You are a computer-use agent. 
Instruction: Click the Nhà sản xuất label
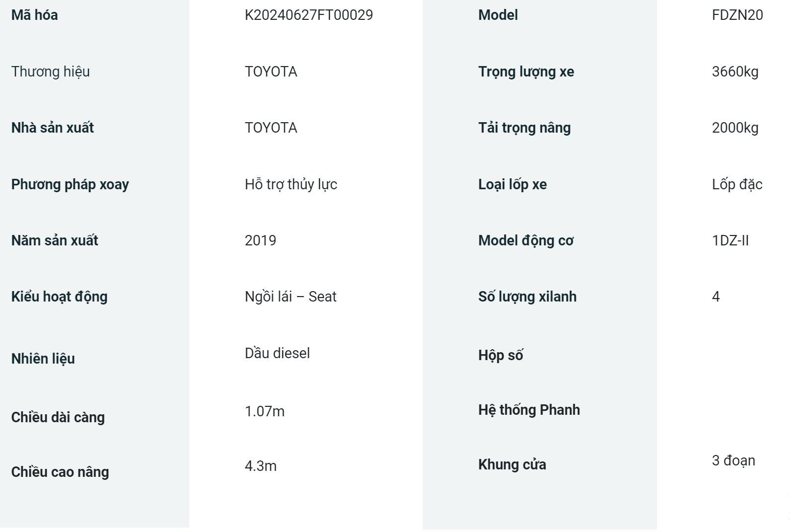pyautogui.click(x=52, y=128)
